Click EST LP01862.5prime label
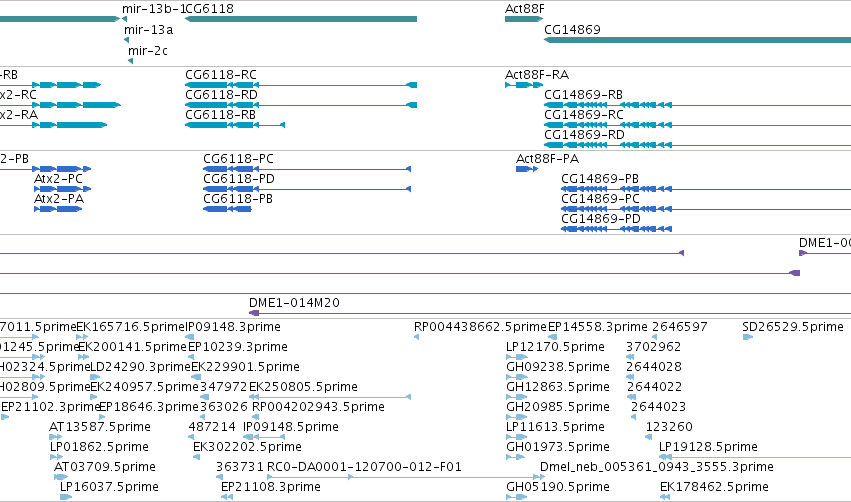 pos(99,447)
